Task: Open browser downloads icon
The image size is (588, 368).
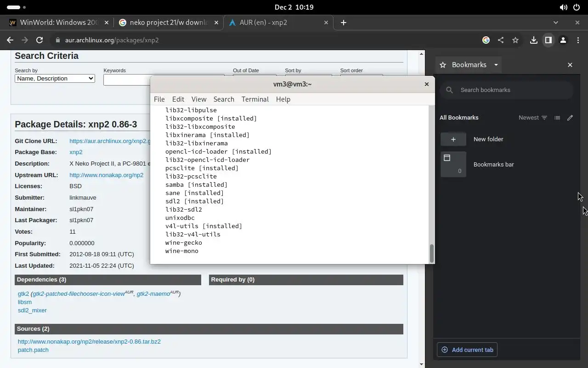Action: [x=534, y=40]
